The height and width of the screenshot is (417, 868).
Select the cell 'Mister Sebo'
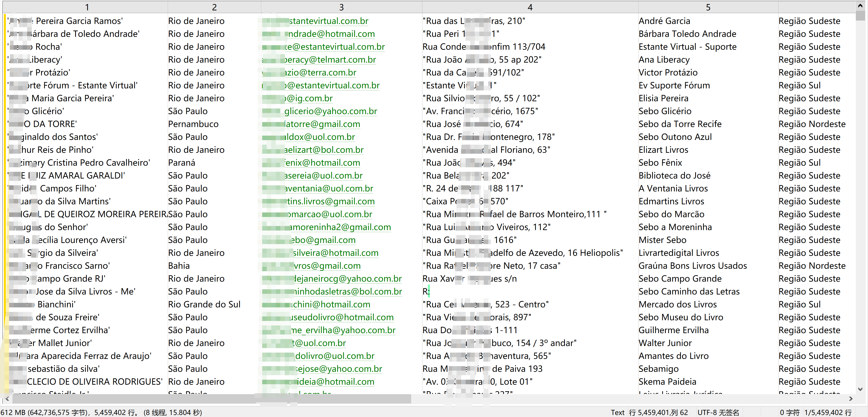click(663, 240)
